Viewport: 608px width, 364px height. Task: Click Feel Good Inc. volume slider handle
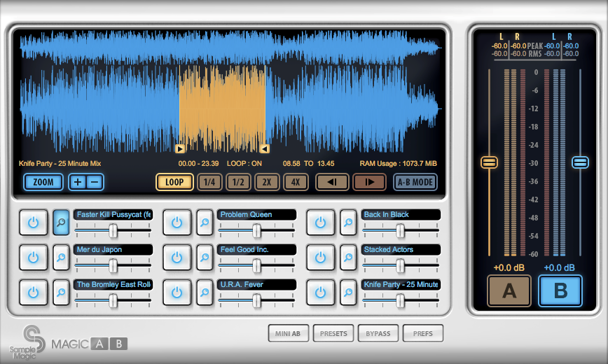pyautogui.click(x=256, y=265)
